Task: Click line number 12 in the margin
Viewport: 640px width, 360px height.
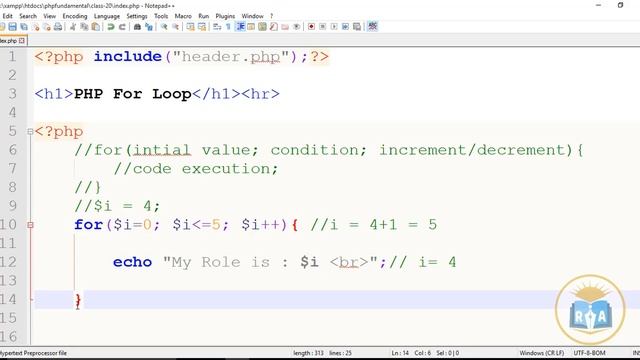Action: [x=8, y=262]
